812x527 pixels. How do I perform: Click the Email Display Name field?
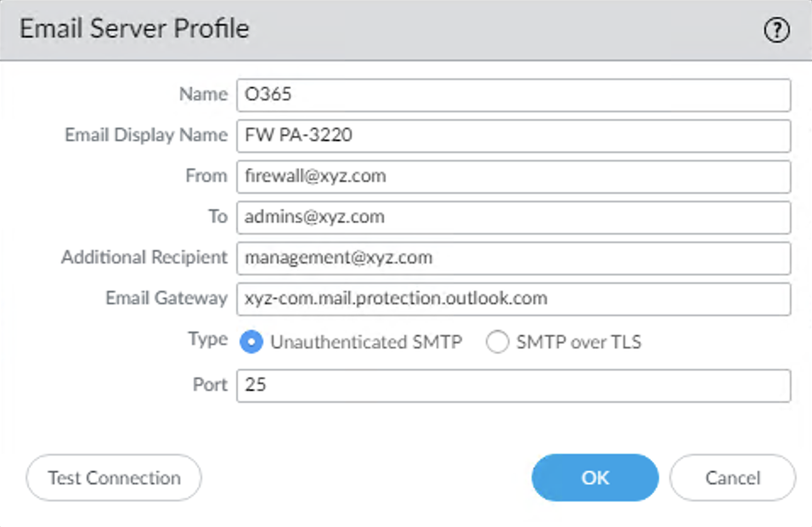510,135
